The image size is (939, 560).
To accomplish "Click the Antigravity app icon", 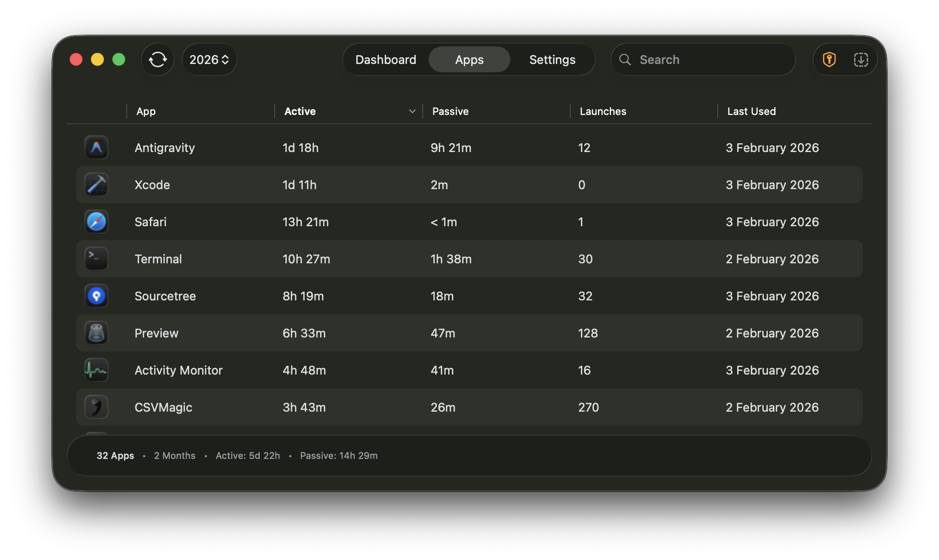I will [96, 147].
